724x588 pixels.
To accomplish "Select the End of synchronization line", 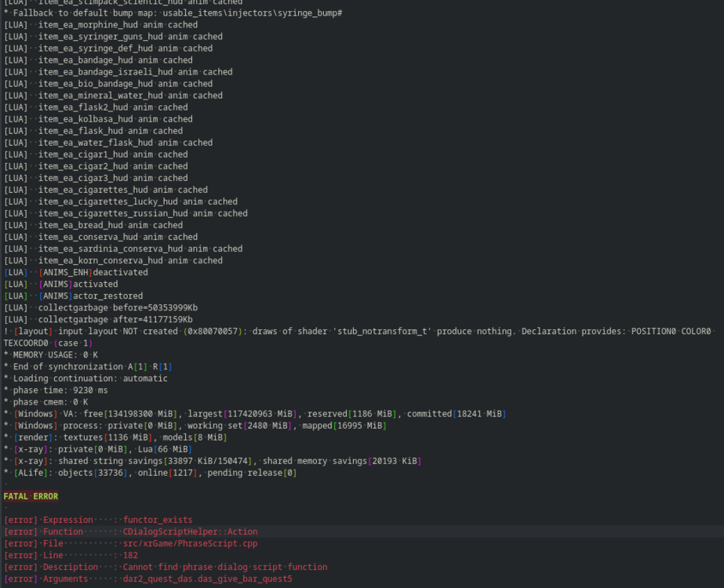I will (x=88, y=366).
